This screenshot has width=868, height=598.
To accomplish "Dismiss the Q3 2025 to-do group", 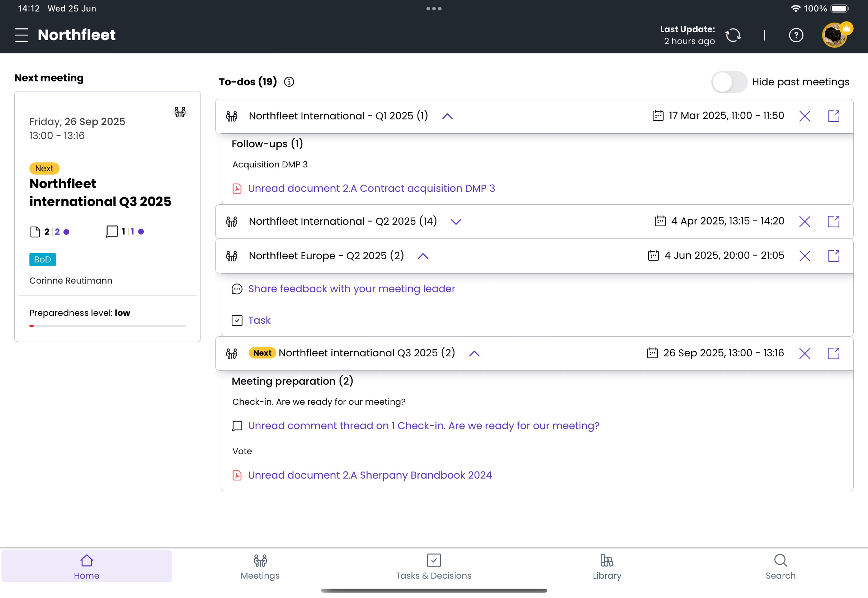I will pyautogui.click(x=805, y=353).
